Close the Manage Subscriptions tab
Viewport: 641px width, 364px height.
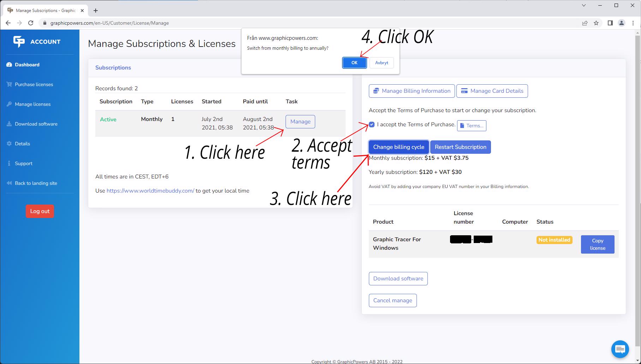82,11
